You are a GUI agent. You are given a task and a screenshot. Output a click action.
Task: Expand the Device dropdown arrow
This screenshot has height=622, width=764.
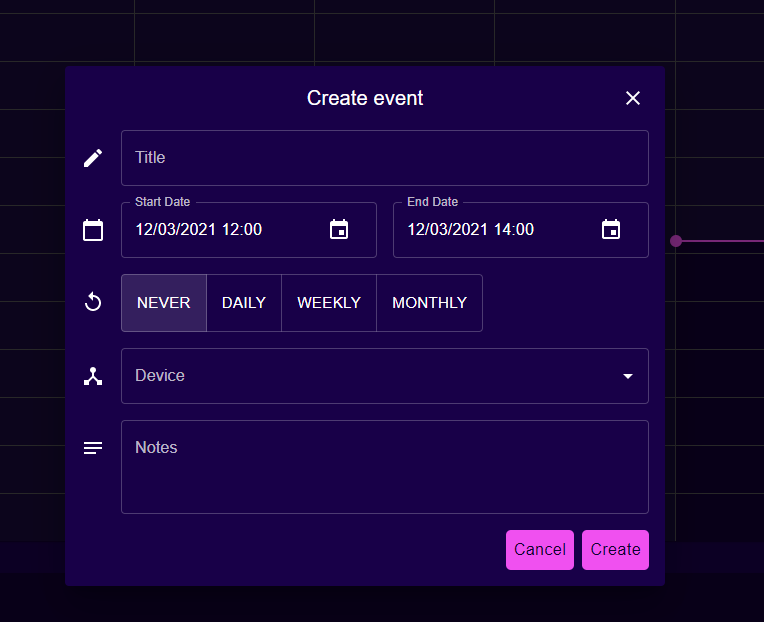click(x=628, y=376)
